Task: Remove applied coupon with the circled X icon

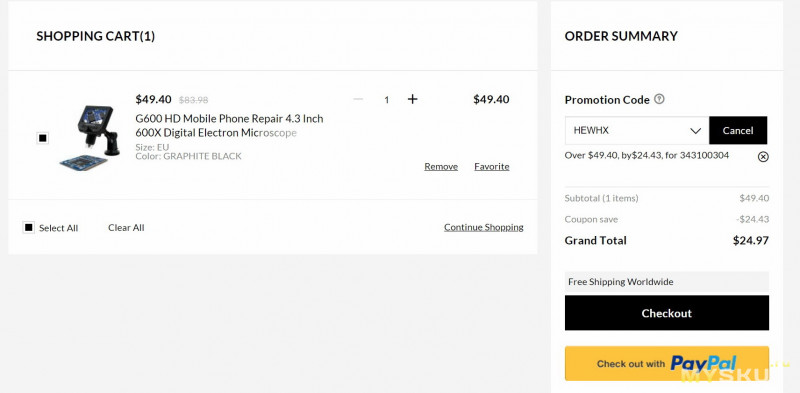Action: point(763,157)
